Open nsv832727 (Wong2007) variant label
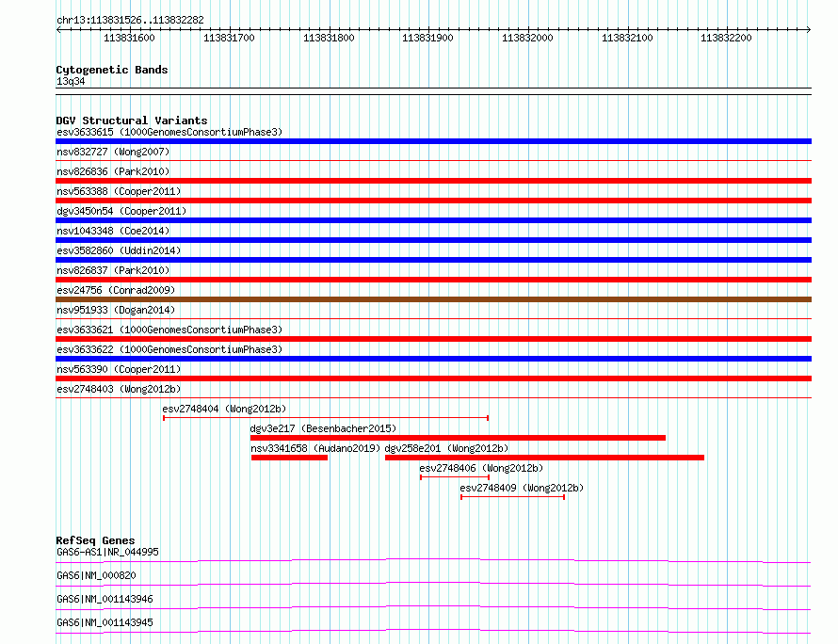This screenshot has height=644, width=838. tap(113, 152)
